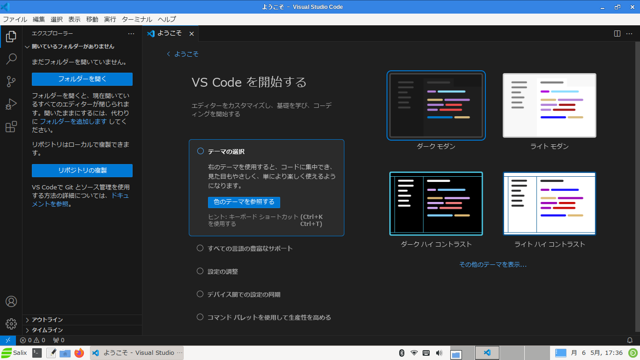Viewport: 640px width, 360px height.
Task: Open the Manage gear icon
Action: [11, 324]
